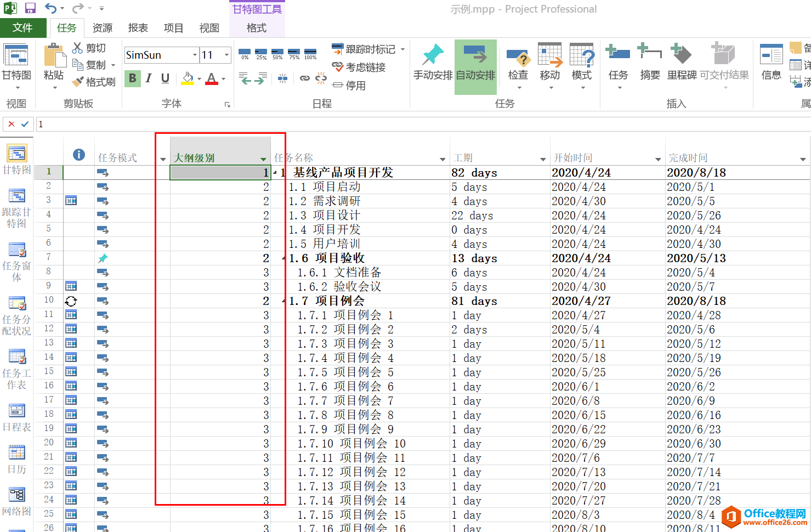This screenshot has width=811, height=532.
Task: Switch to the 任务 (Task) ribbon tab
Action: 67,27
